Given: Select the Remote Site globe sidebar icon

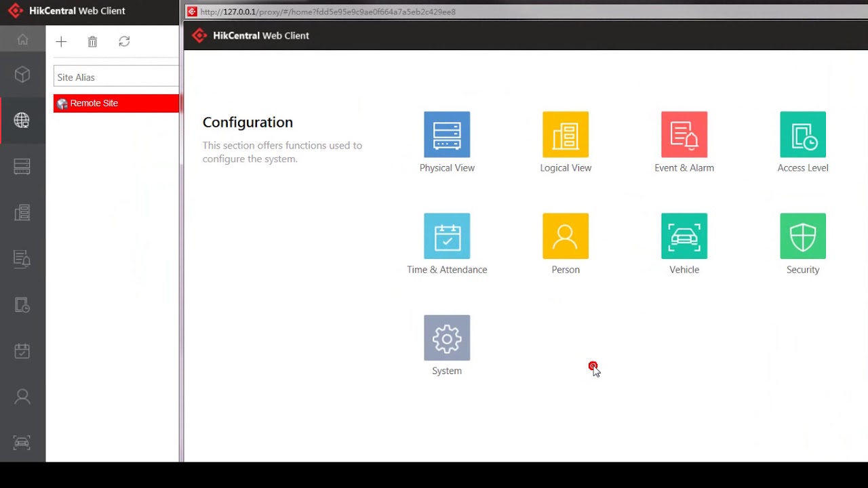Looking at the screenshot, I should [x=22, y=120].
